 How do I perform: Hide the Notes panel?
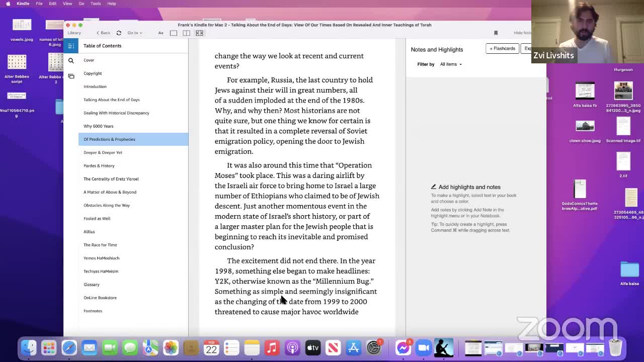tap(522, 33)
